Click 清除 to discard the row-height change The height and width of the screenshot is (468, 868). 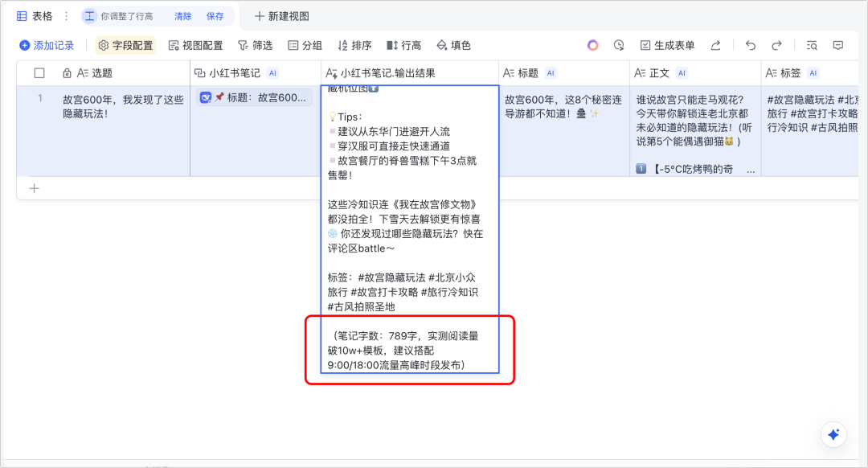[182, 16]
